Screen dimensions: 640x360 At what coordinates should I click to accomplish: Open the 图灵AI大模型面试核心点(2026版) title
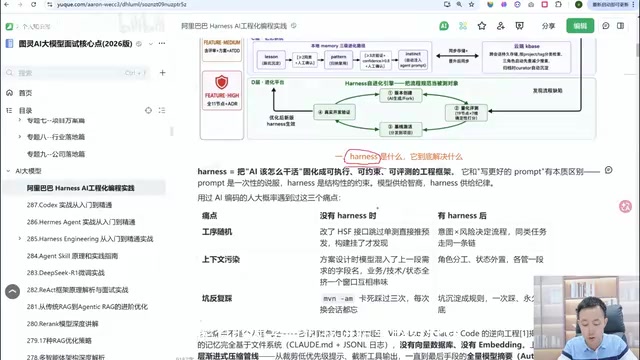[x=76, y=44]
